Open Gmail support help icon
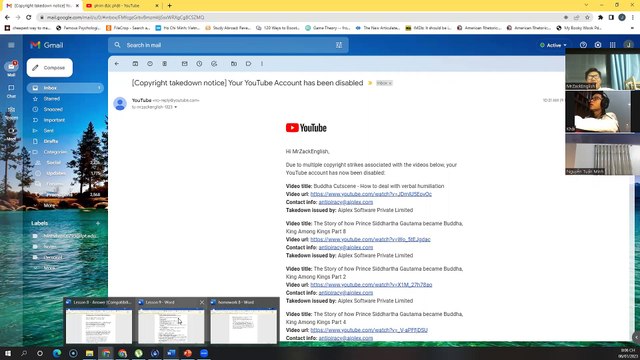This screenshot has height=360, width=640. (x=583, y=45)
